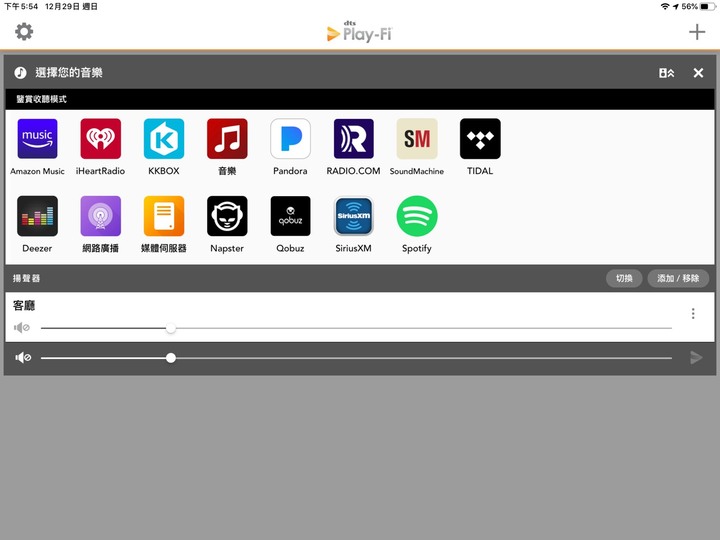
Task: Click the 切換 switch button
Action: (x=624, y=278)
